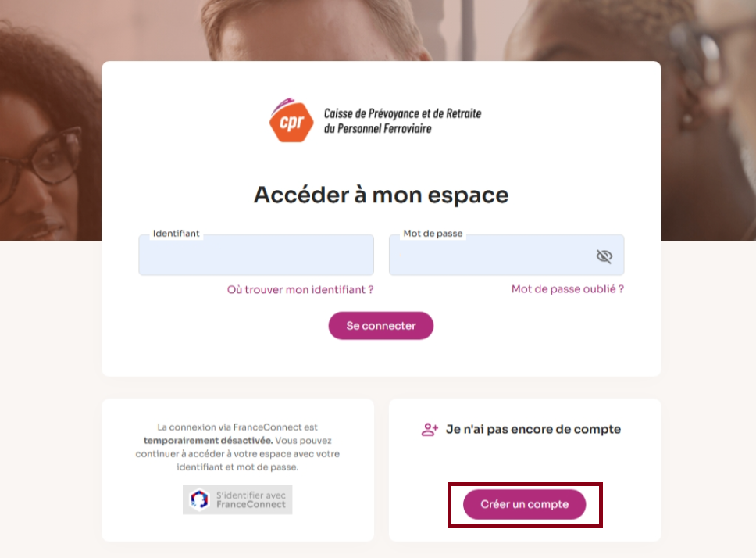Click the Caisse de Prévoyance et de Retraite text
Screen dimensions: 756x558
tap(402, 113)
